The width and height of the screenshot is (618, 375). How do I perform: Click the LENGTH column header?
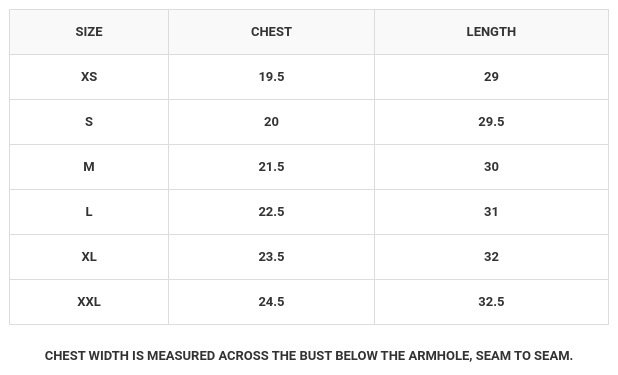(x=491, y=32)
